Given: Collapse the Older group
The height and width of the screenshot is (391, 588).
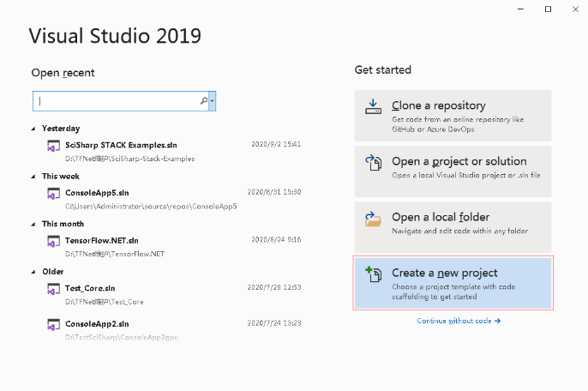Looking at the screenshot, I should 33,272.
